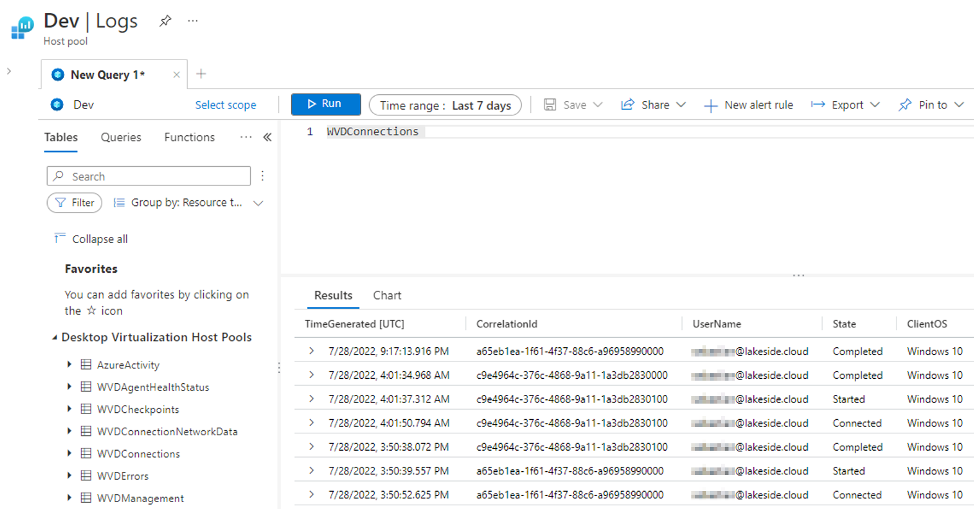Click the query editor line WVDConnections

coord(372,131)
